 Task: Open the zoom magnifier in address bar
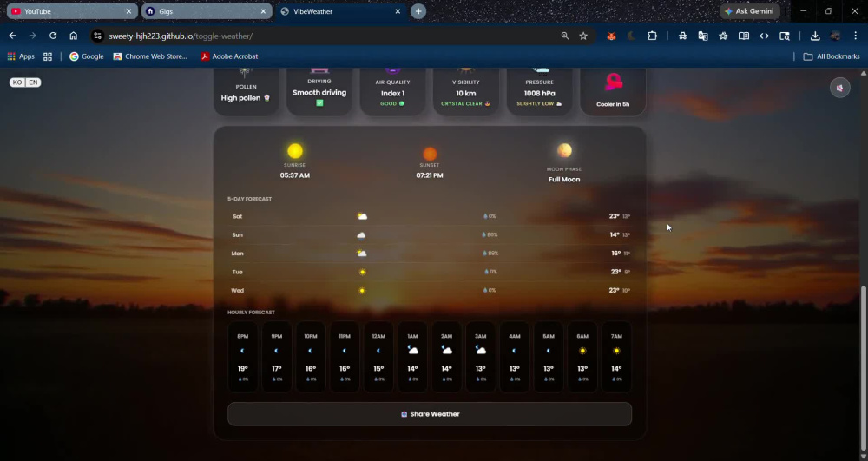565,36
